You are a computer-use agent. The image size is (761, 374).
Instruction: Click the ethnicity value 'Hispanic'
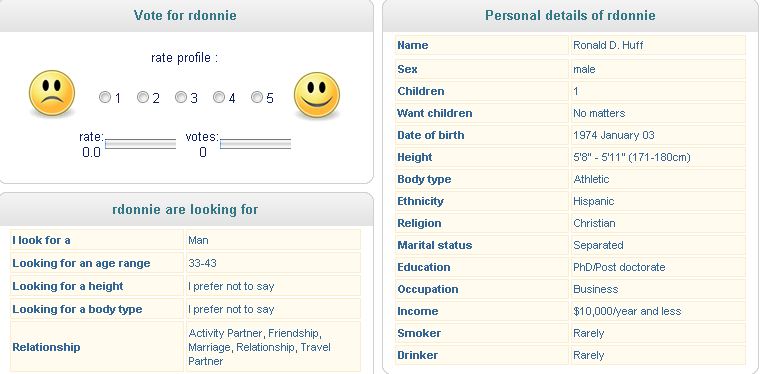594,201
